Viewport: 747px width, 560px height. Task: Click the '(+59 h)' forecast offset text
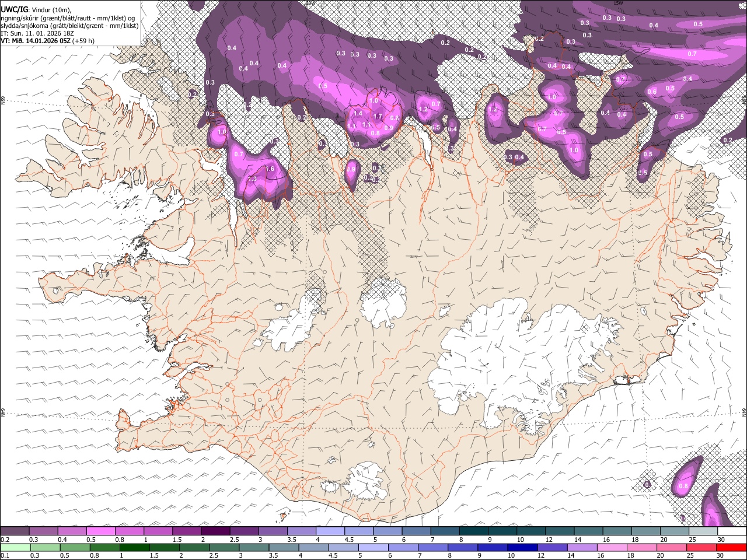[83, 41]
